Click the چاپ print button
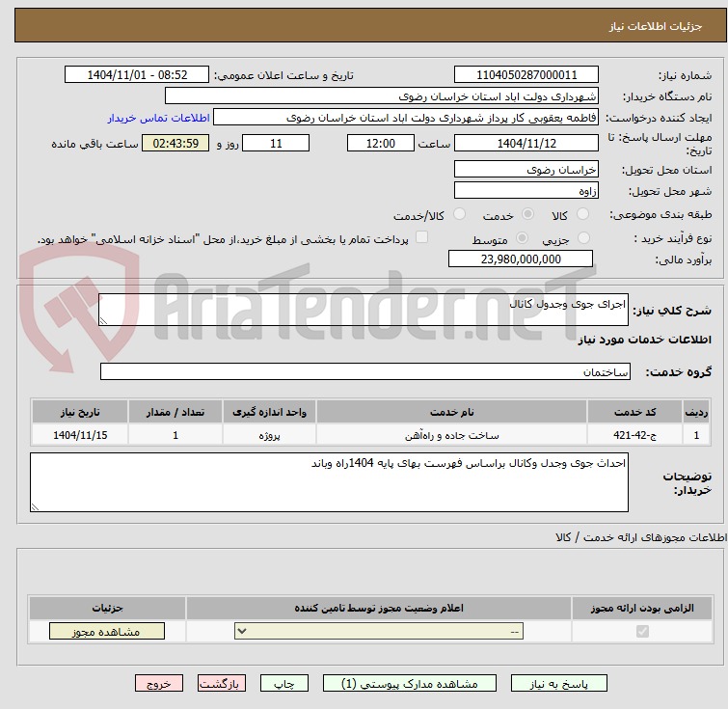 284,684
